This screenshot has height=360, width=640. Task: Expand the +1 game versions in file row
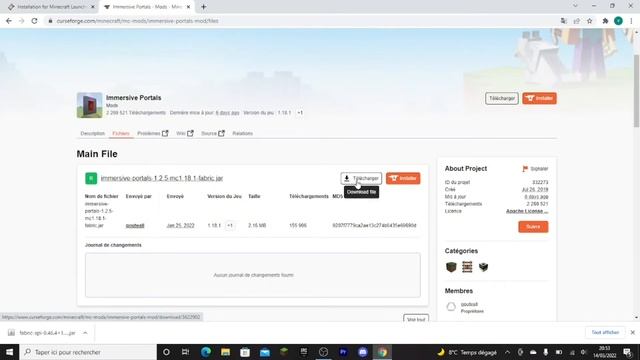tap(230, 225)
